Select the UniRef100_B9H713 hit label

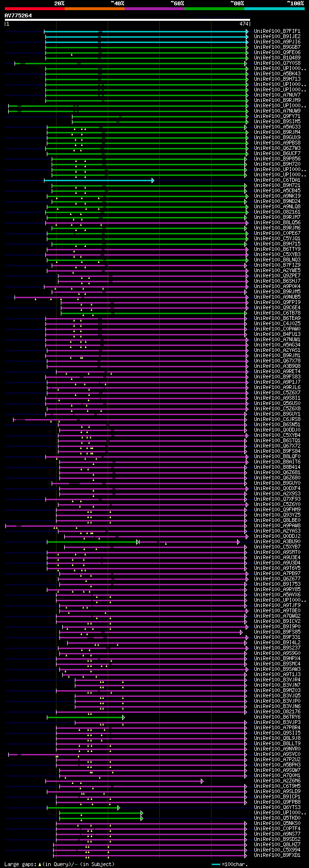pyautogui.click(x=277, y=79)
